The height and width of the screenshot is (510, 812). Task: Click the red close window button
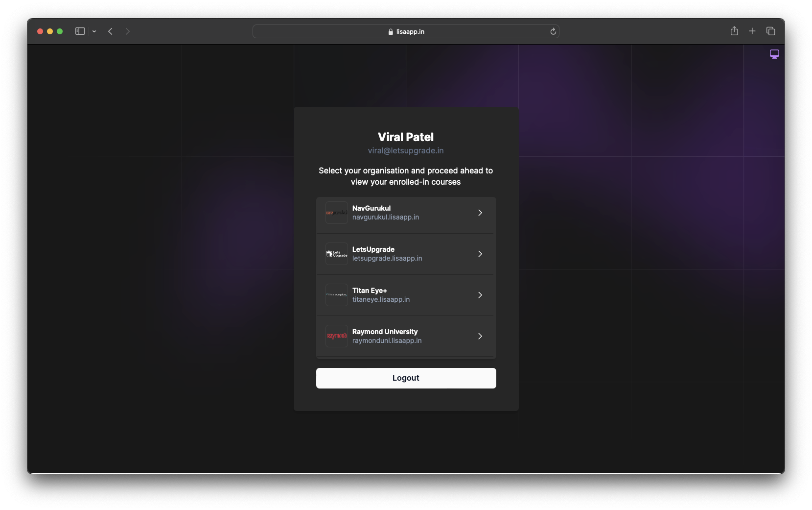(40, 31)
